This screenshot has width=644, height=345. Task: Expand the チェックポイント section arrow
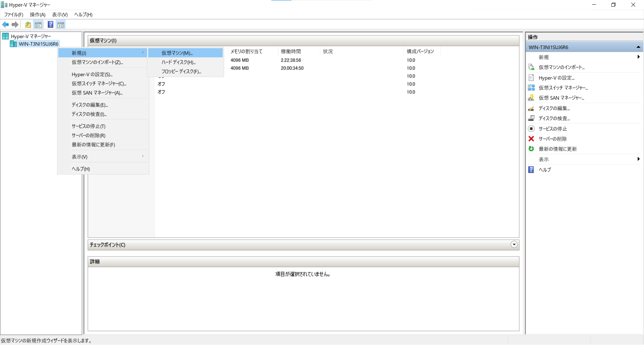pos(514,245)
